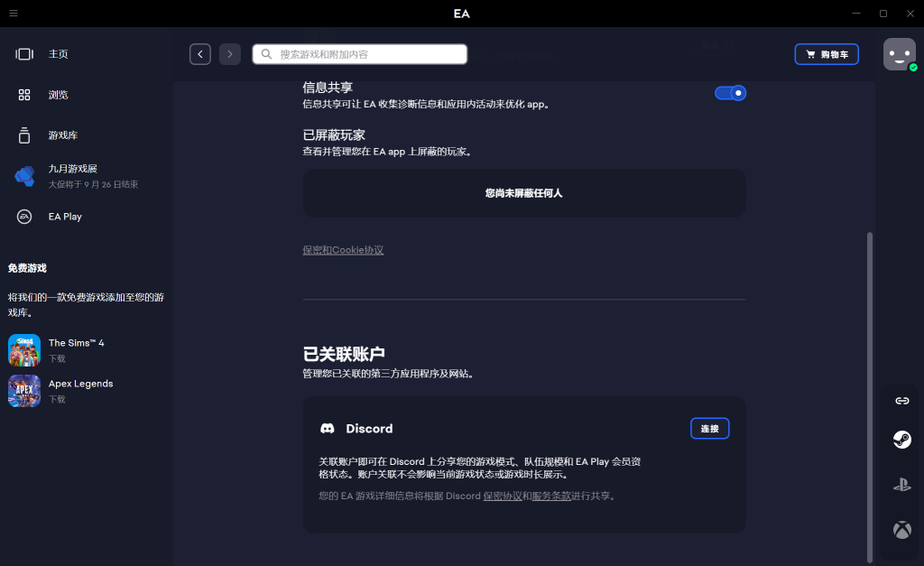Click the link chain icon on right panel
Image resolution: width=924 pixels, height=566 pixels.
pos(902,401)
